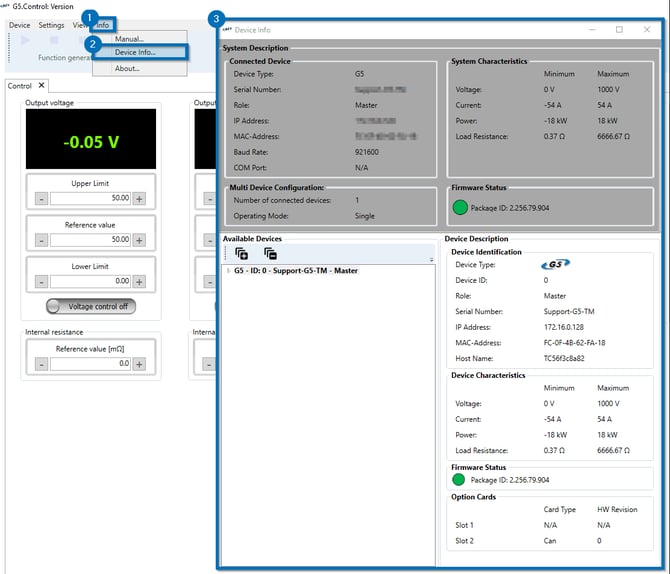Click the -0.05 V output voltage display

[91, 139]
